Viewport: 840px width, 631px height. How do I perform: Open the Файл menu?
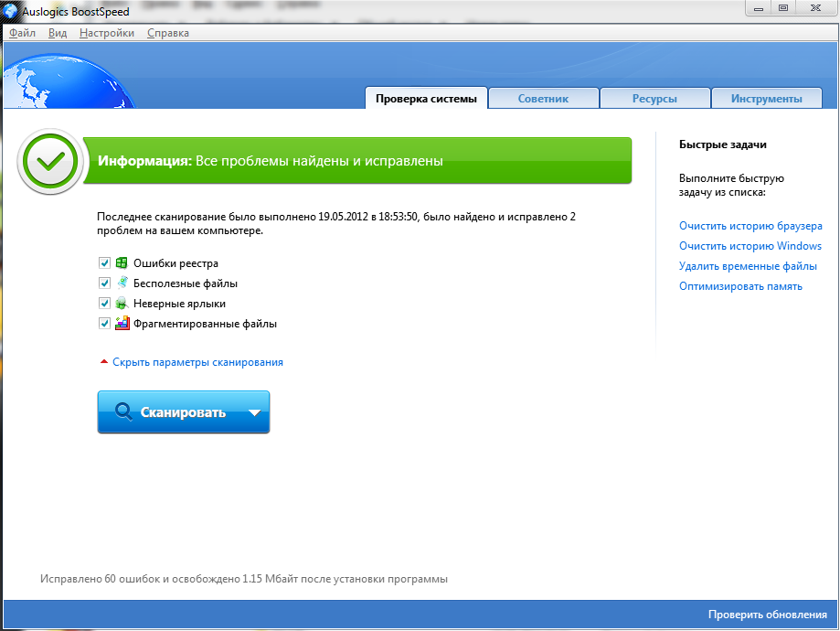click(x=23, y=33)
